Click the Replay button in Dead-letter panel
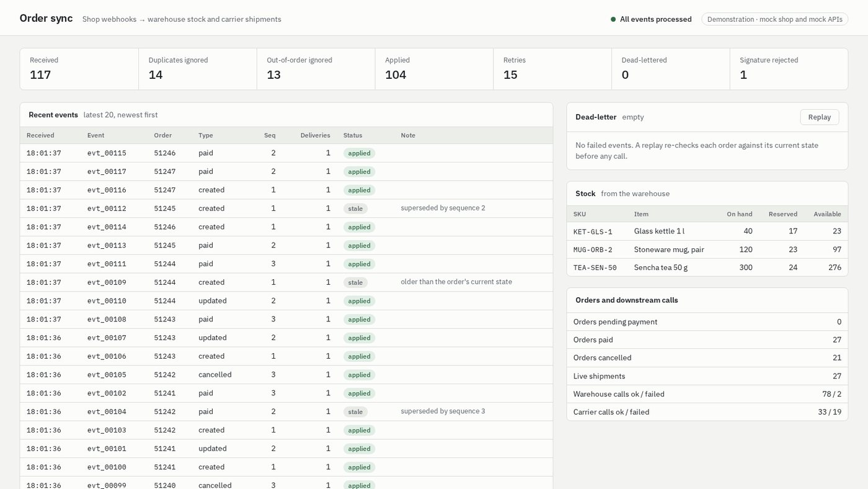The width and height of the screenshot is (868, 489). point(819,117)
